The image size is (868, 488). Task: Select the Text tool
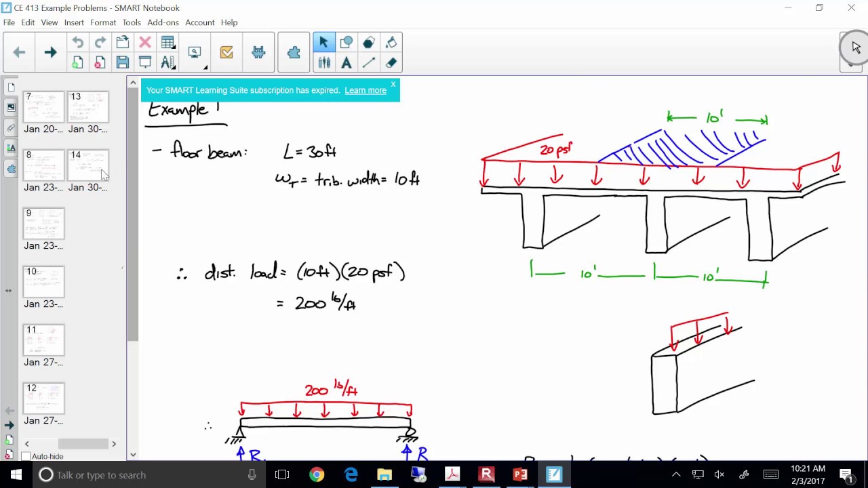coord(346,62)
